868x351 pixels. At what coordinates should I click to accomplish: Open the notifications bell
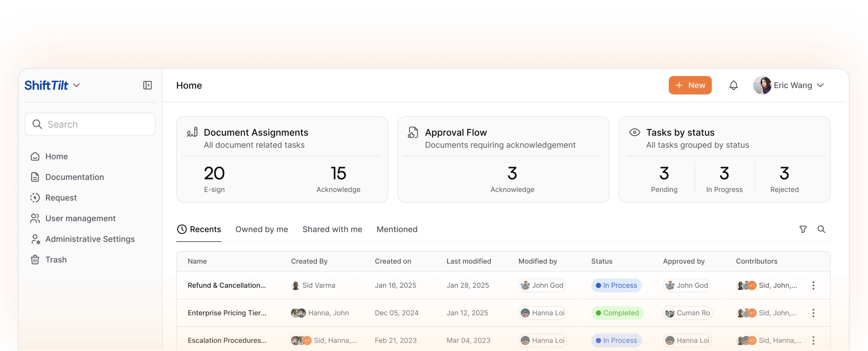pyautogui.click(x=733, y=85)
